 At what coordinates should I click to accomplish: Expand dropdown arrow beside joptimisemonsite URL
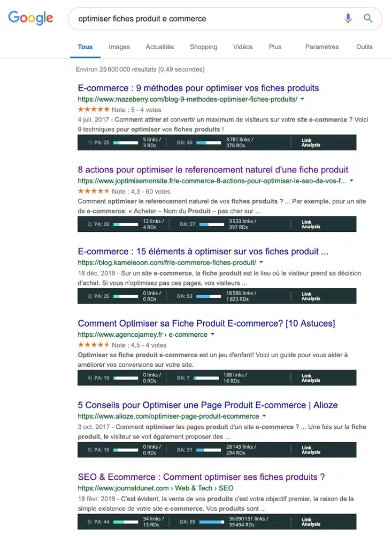[x=351, y=181]
